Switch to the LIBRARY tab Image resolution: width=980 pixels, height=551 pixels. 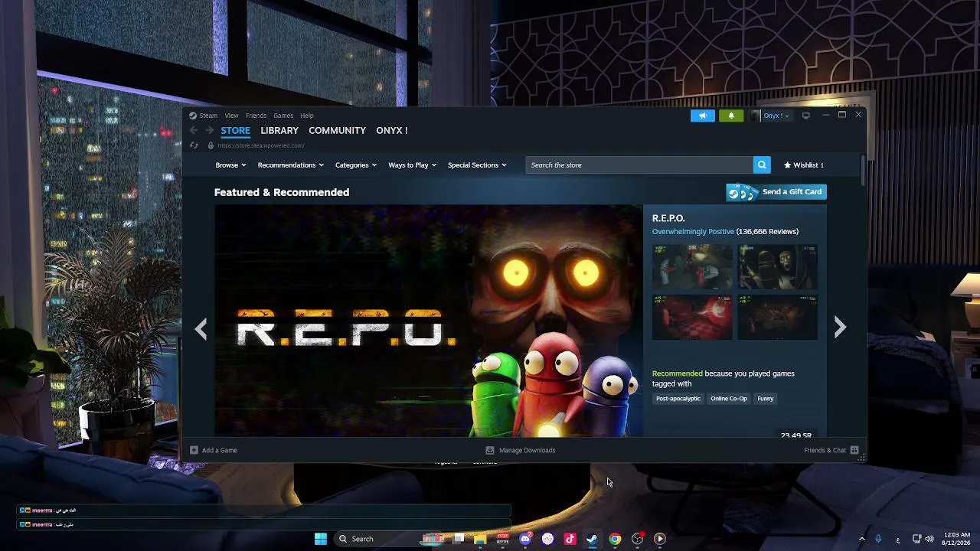click(279, 131)
